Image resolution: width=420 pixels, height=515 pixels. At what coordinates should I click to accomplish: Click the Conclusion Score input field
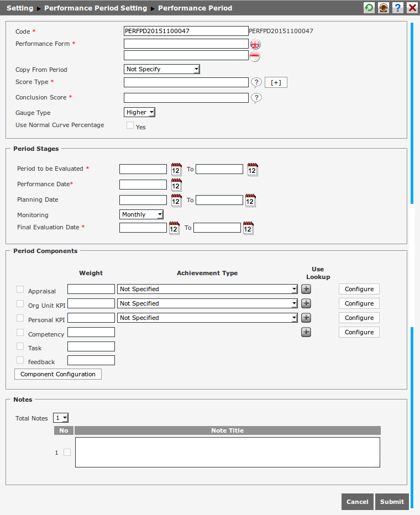[186, 98]
